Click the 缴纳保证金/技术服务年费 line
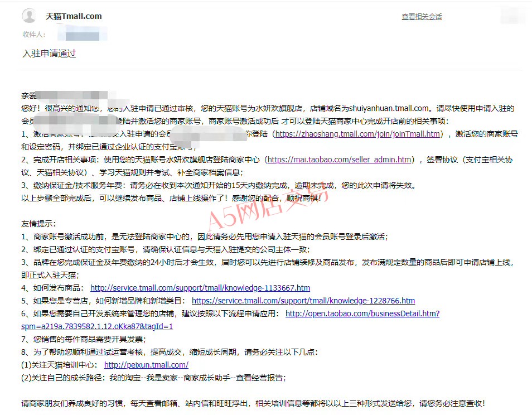Image resolution: width=532 pixels, height=415 pixels. [219, 186]
